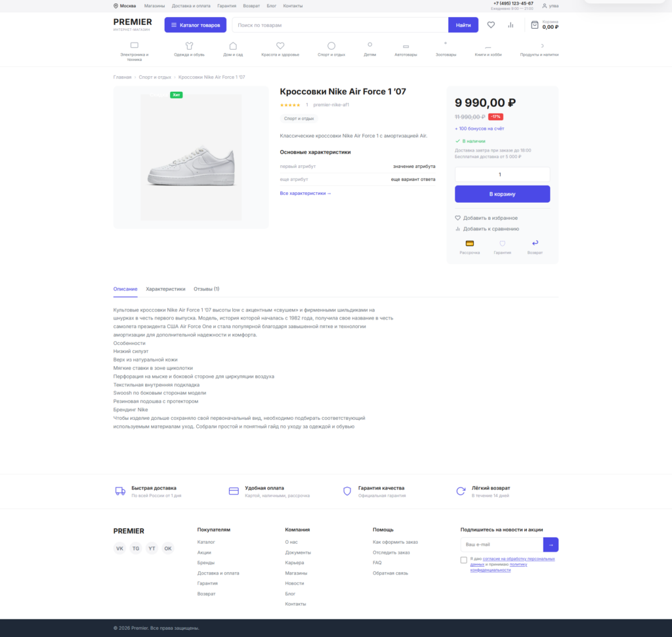Open Контакты in top menu
672x637 pixels.
293,6
